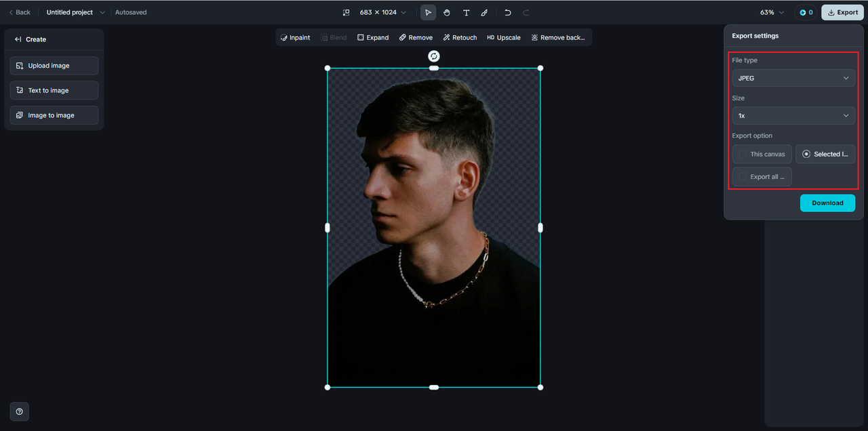Click the canvas resize icon
The image size is (868, 431).
346,12
